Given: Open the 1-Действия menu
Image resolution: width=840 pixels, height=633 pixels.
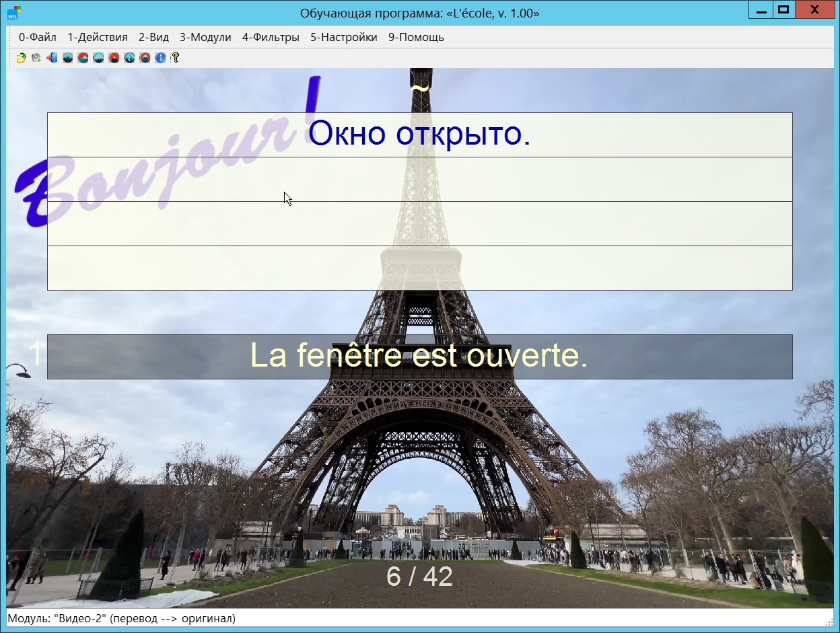Looking at the screenshot, I should click(98, 38).
